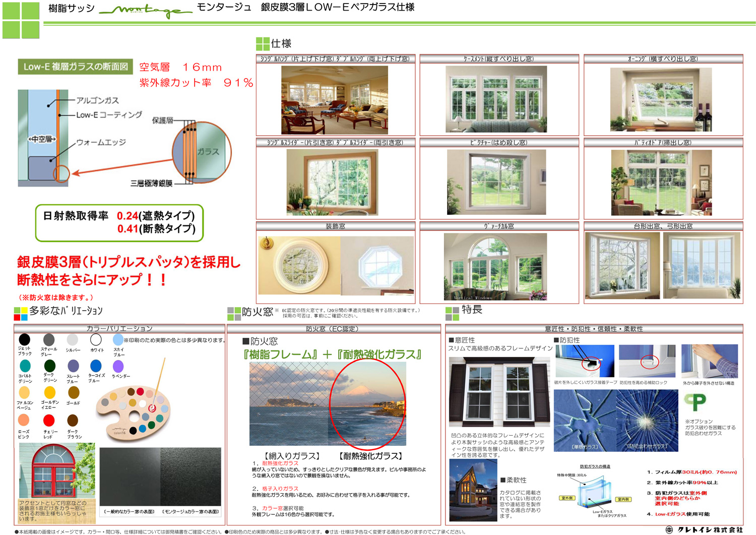This screenshot has width=756, height=535.
Task: Click the green squares icon beside 仕様 heading
Action: (263, 43)
